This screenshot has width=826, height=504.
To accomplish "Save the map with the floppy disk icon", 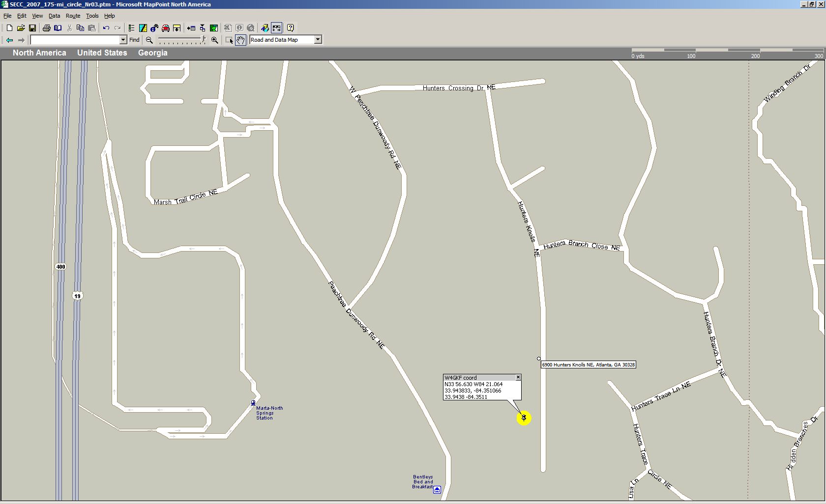I will pos(32,28).
